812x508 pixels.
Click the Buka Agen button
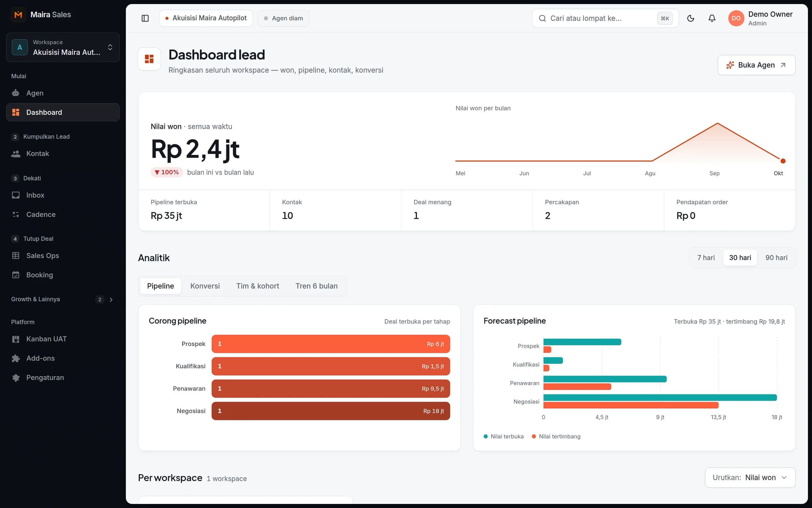(x=757, y=65)
